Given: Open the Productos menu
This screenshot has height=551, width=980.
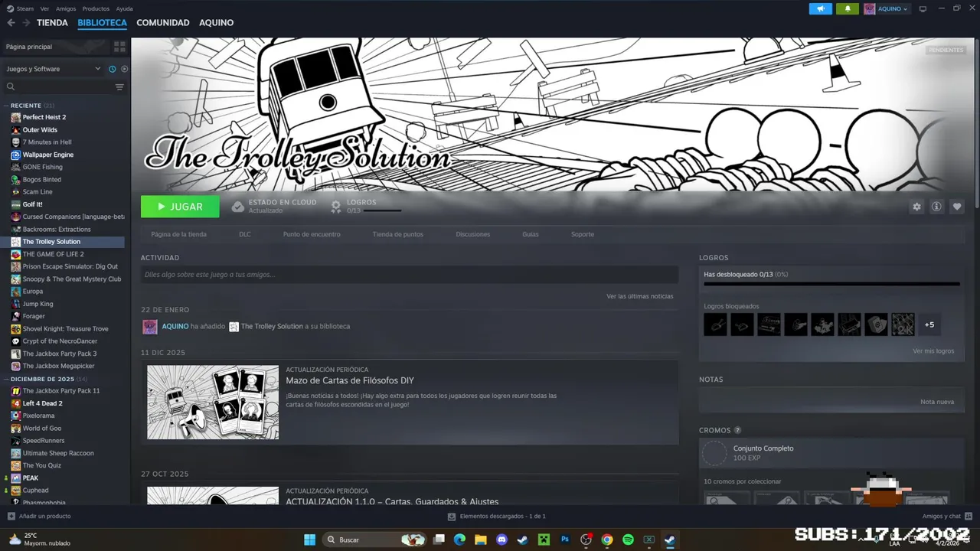Looking at the screenshot, I should pyautogui.click(x=96, y=8).
